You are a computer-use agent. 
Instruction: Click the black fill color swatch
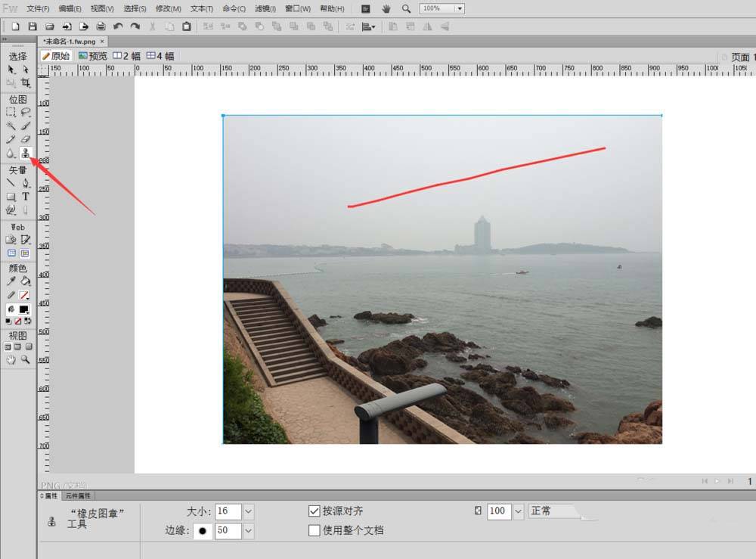point(24,309)
